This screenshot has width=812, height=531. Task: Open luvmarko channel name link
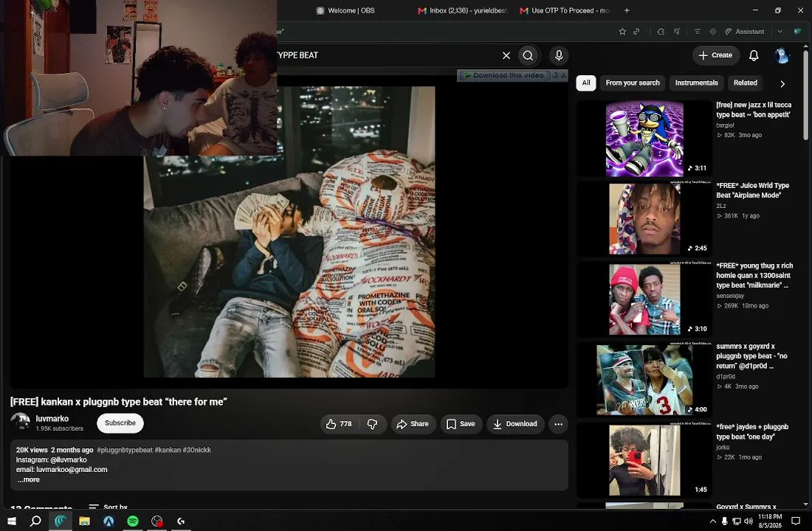[52, 419]
